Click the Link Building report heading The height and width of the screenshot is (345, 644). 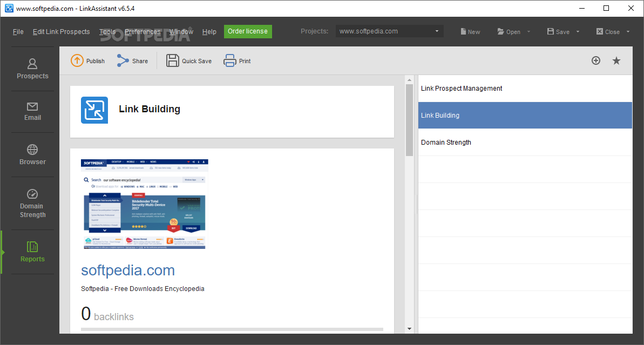tap(150, 109)
